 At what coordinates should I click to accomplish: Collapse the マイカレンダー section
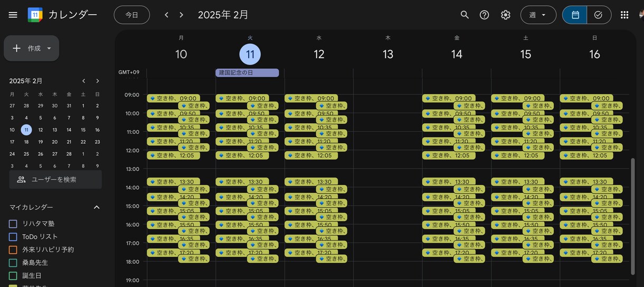tap(97, 207)
